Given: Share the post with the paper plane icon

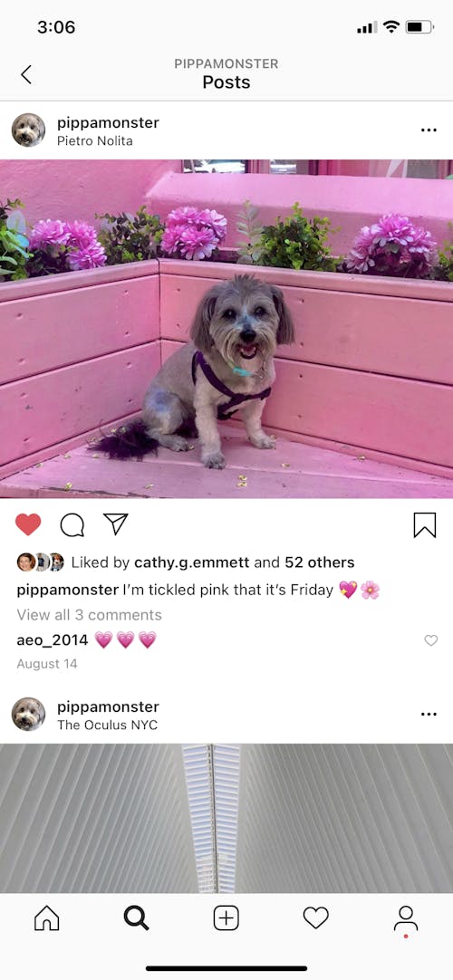Looking at the screenshot, I should pyautogui.click(x=116, y=524).
